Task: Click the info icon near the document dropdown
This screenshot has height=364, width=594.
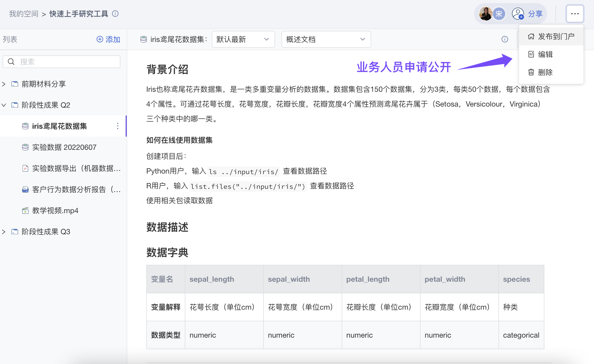Action: coord(505,39)
